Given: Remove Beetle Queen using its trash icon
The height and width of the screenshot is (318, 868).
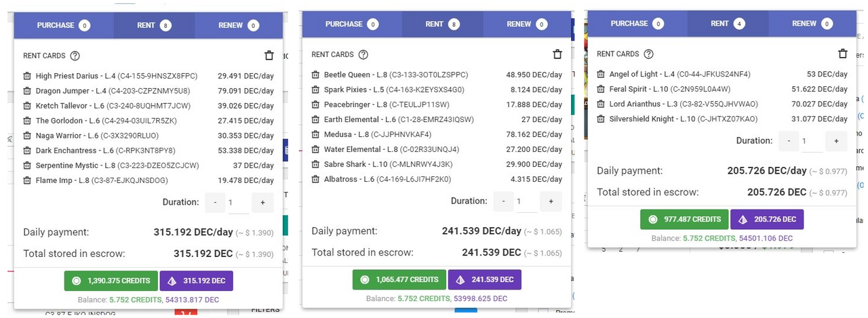Looking at the screenshot, I should pyautogui.click(x=316, y=75).
